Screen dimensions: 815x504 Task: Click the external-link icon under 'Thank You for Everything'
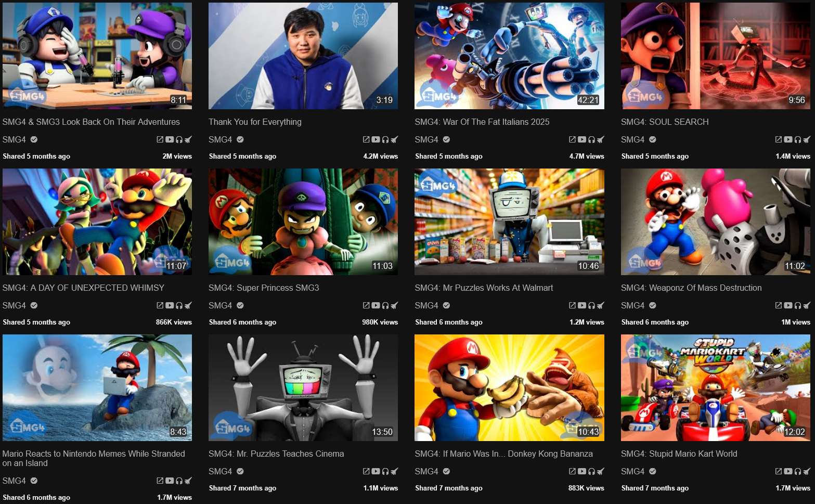point(366,139)
